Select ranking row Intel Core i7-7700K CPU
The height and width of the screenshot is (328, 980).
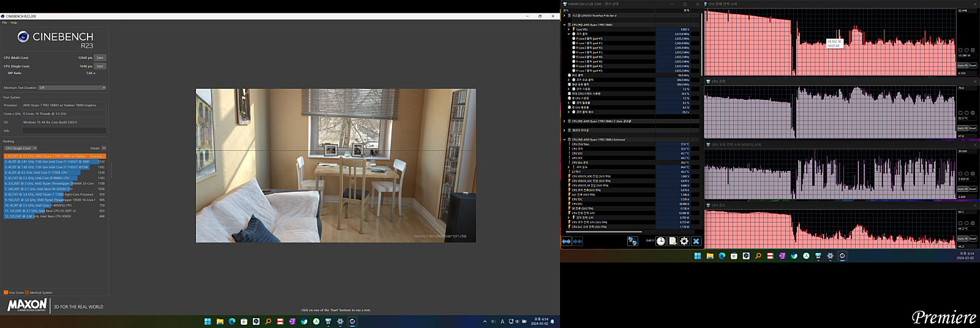click(55, 173)
